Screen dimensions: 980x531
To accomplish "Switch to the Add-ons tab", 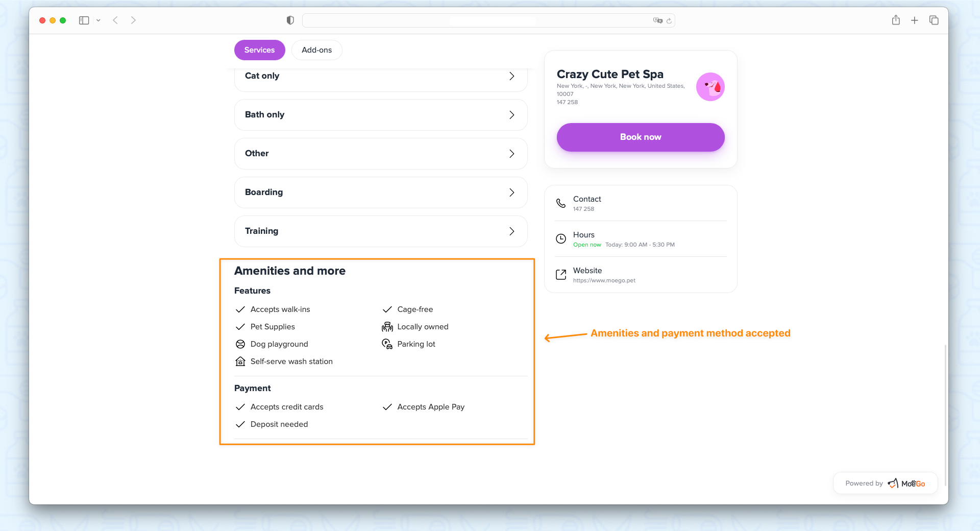I will click(x=317, y=50).
